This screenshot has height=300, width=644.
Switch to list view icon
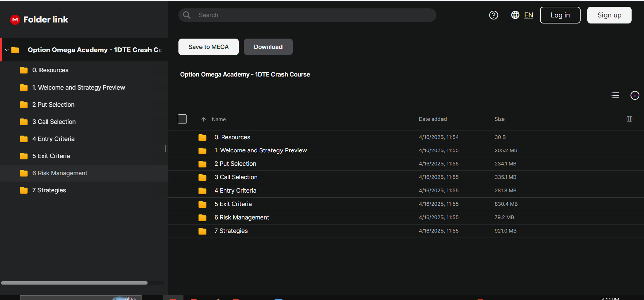click(x=615, y=95)
